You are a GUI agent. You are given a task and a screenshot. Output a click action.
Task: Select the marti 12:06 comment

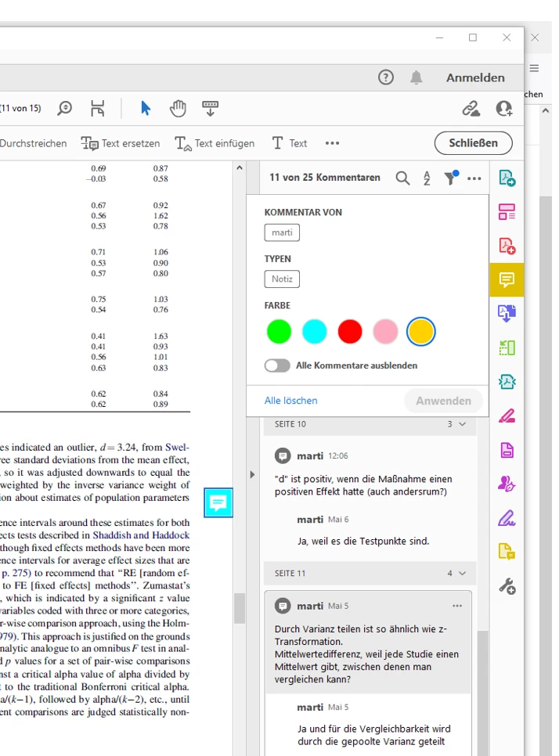click(370, 473)
